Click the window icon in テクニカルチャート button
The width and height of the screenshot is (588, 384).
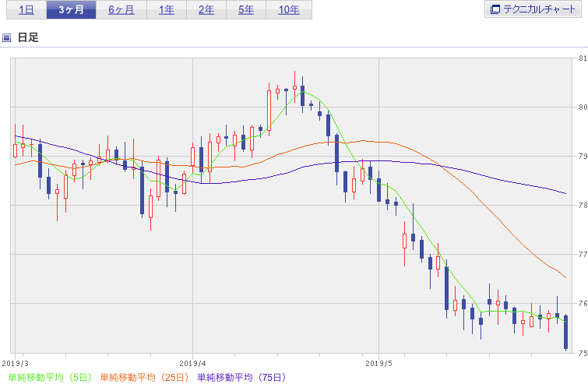[x=495, y=9]
